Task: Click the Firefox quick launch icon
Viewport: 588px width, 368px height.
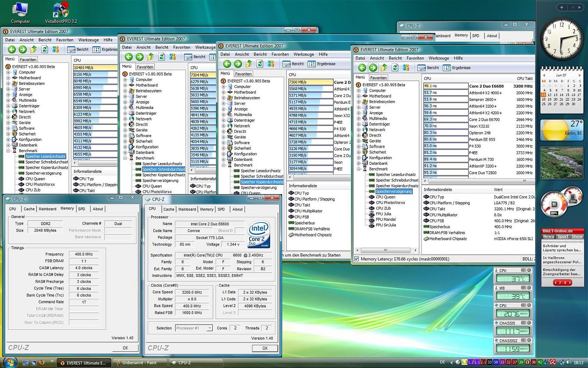Action: coord(42,362)
